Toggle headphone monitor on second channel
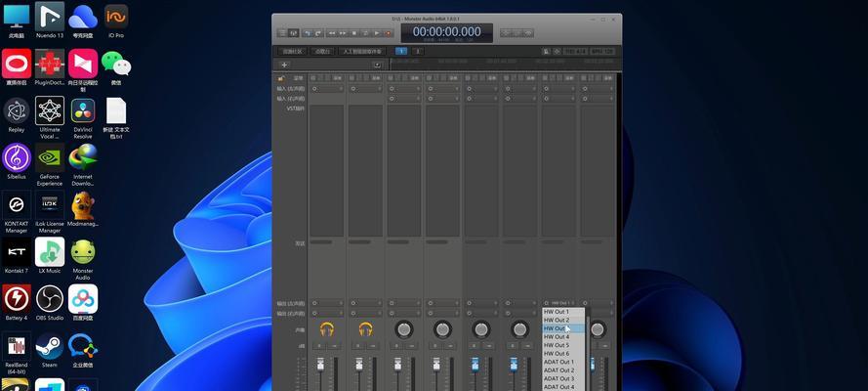The width and height of the screenshot is (868, 391). point(365,330)
